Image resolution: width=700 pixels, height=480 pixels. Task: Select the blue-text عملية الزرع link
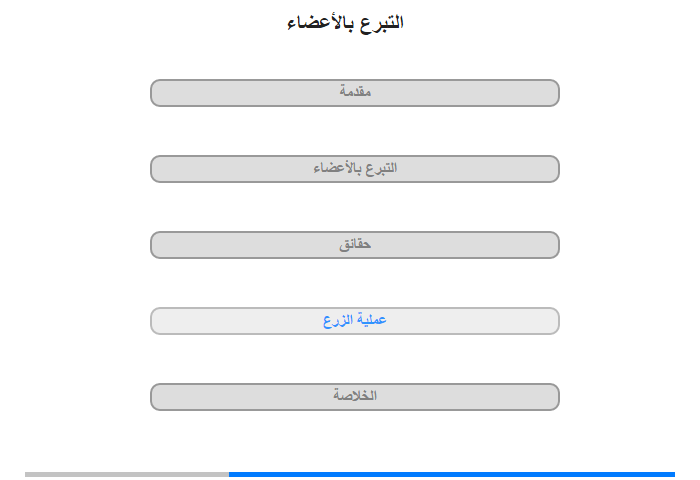[354, 320]
